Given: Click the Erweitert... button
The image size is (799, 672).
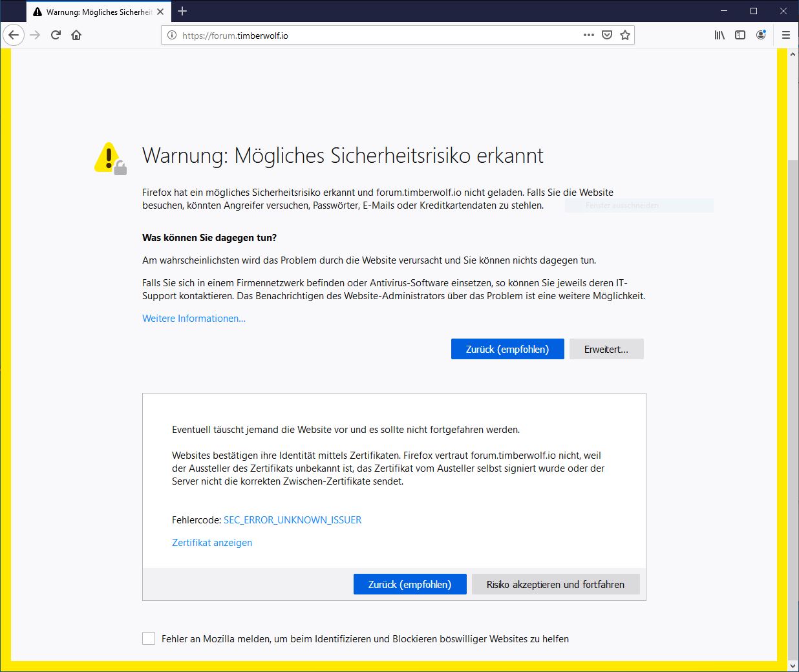Looking at the screenshot, I should click(606, 349).
